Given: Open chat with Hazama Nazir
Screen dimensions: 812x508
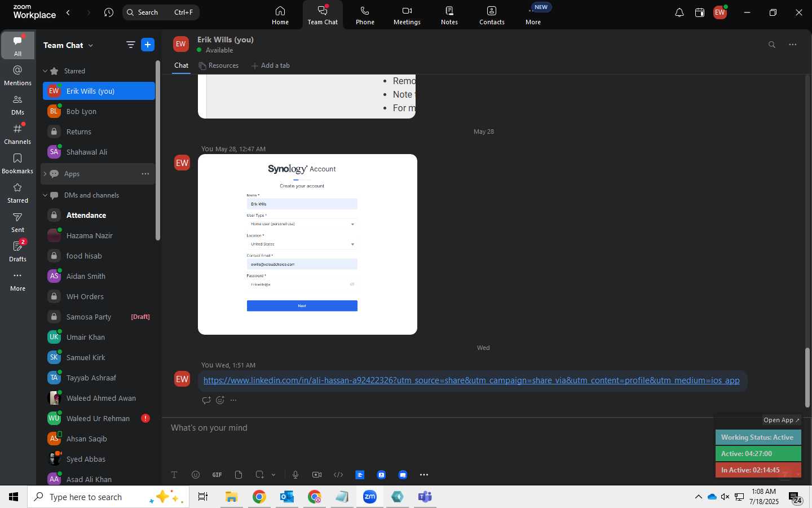Looking at the screenshot, I should pyautogui.click(x=99, y=235).
